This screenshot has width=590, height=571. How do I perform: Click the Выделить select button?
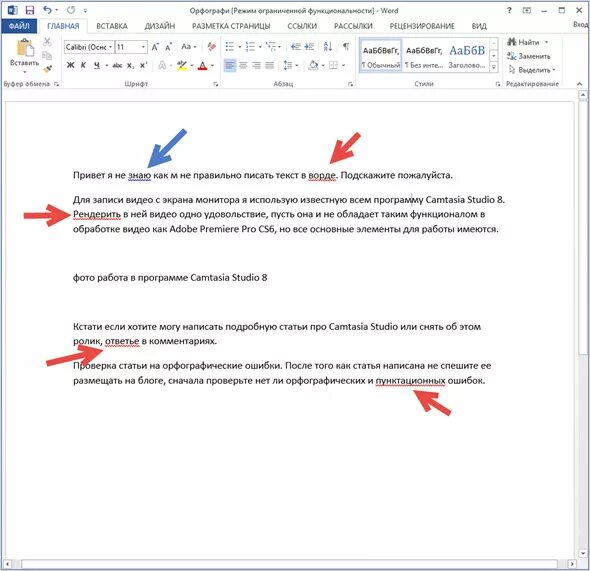(532, 70)
